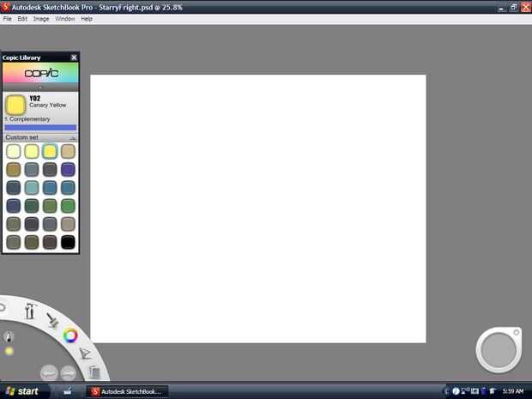Select the purple swatch
Viewport: 532px width, 399px height.
coord(68,169)
